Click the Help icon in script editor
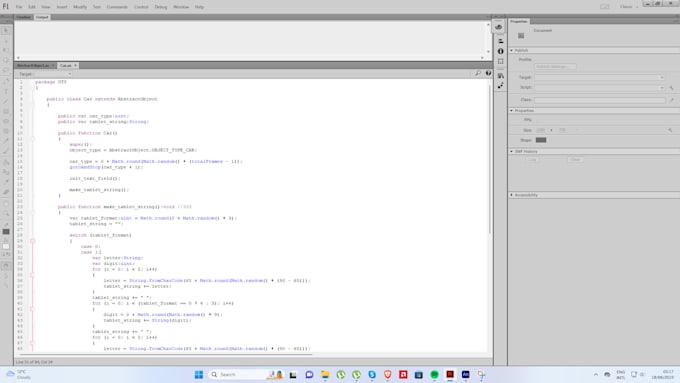680x383 pixels. 488,73
